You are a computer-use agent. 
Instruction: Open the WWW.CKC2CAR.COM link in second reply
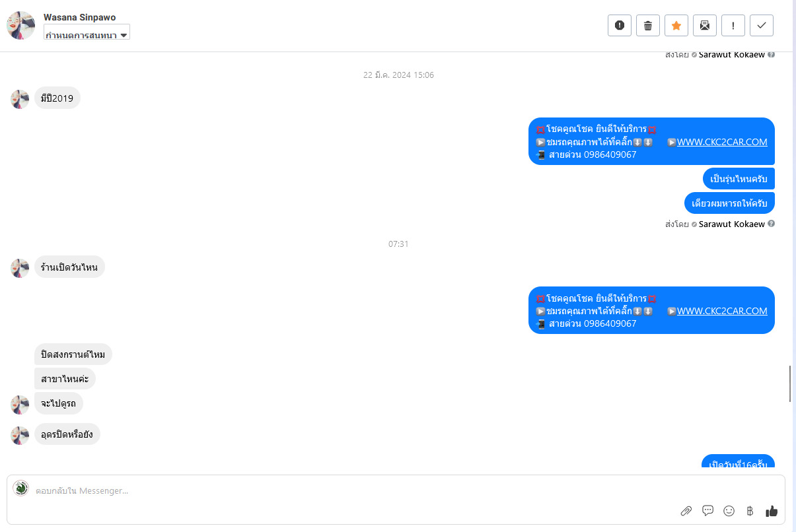(722, 311)
